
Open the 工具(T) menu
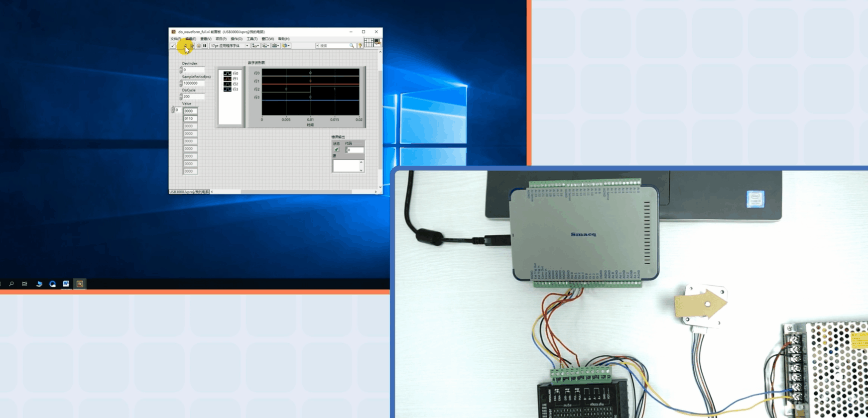[252, 39]
